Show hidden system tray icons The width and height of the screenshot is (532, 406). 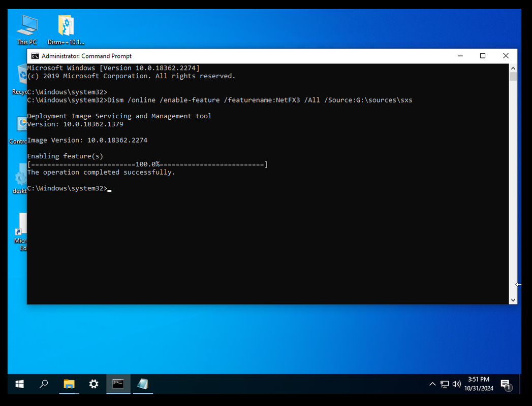[432, 384]
